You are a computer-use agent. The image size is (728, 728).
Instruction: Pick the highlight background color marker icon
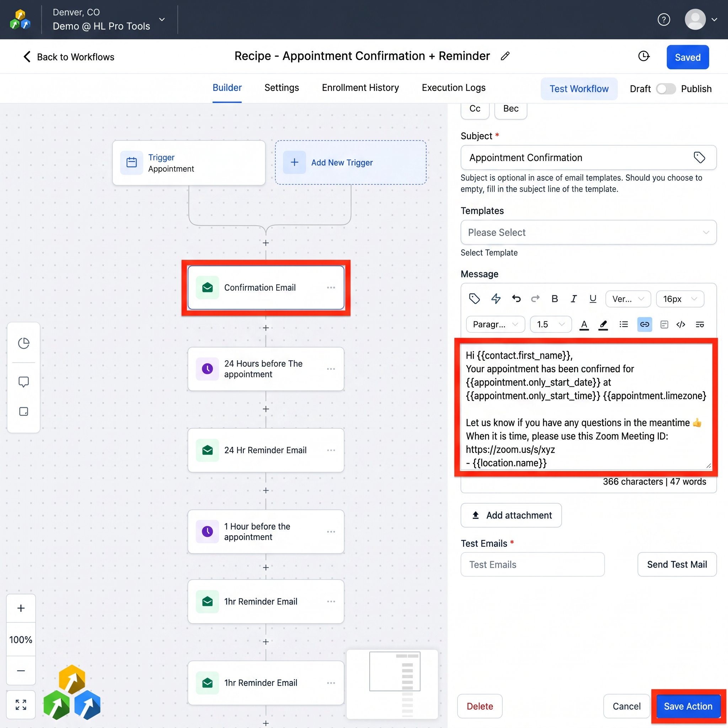coord(603,325)
